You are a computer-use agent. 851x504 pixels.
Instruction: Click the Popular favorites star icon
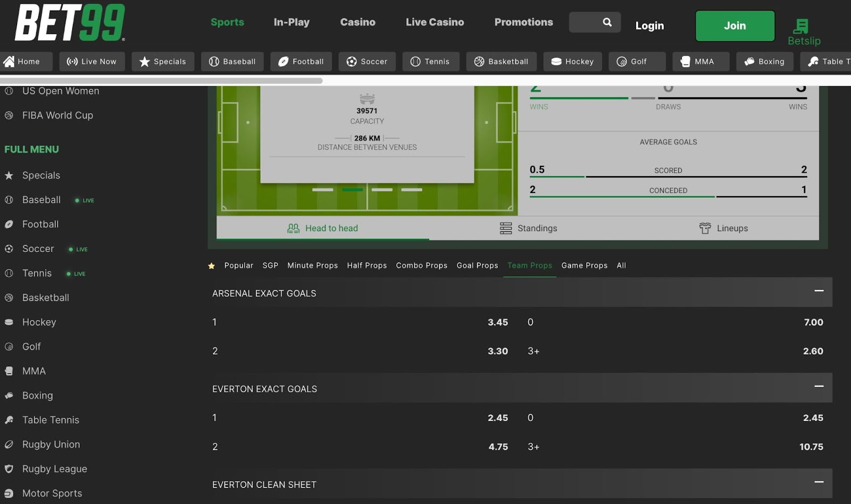212,266
